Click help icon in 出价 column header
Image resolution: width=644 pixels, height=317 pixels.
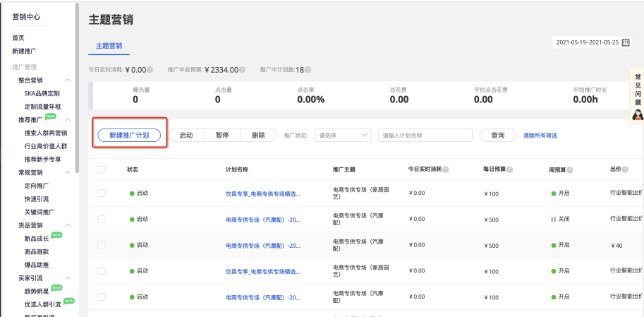pyautogui.click(x=626, y=170)
